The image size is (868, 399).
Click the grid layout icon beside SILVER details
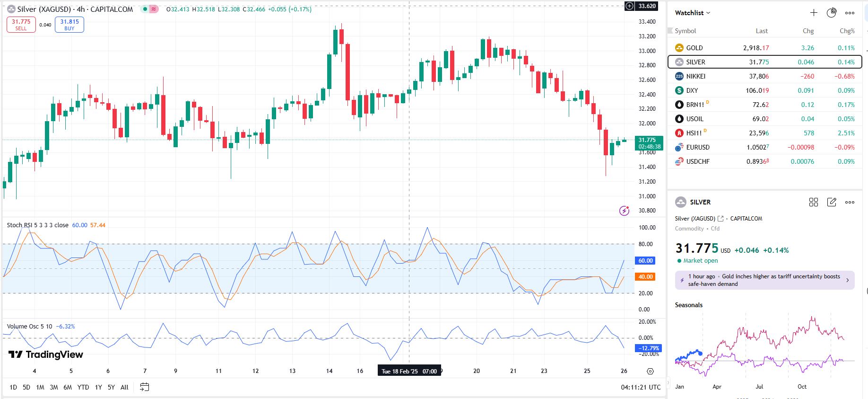tap(813, 202)
